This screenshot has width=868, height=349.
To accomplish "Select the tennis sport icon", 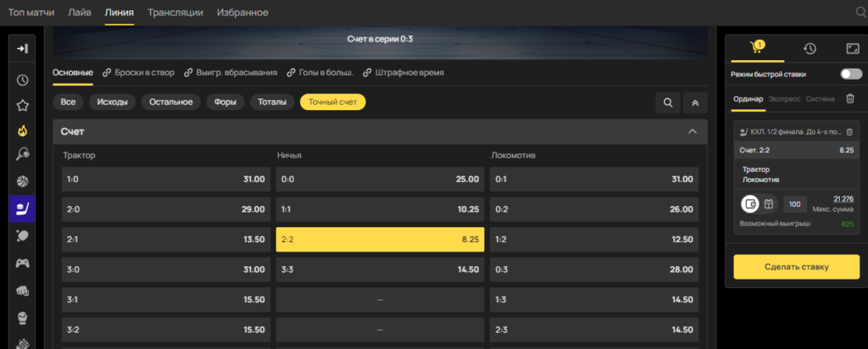I will point(22,154).
